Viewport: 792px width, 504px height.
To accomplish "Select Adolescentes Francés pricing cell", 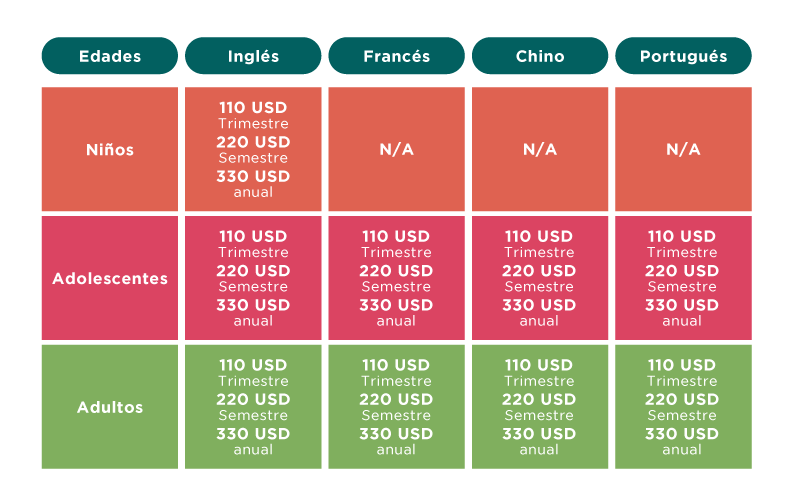I will coord(397,278).
